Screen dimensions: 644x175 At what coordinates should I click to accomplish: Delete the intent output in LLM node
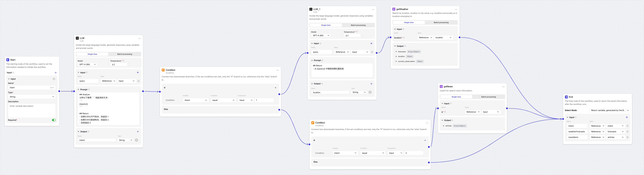(x=136, y=140)
